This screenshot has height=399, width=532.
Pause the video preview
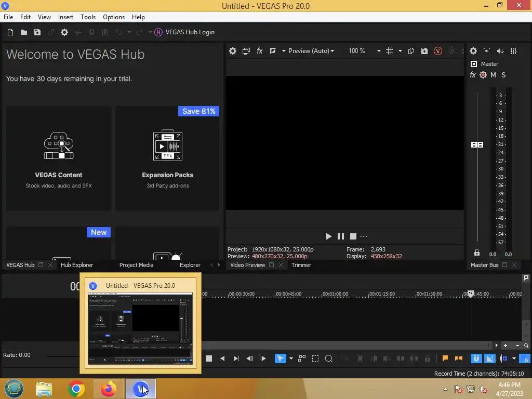click(341, 236)
